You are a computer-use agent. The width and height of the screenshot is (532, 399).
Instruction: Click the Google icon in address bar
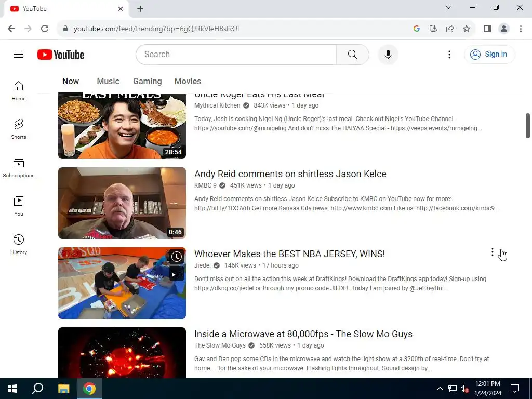[x=417, y=29]
